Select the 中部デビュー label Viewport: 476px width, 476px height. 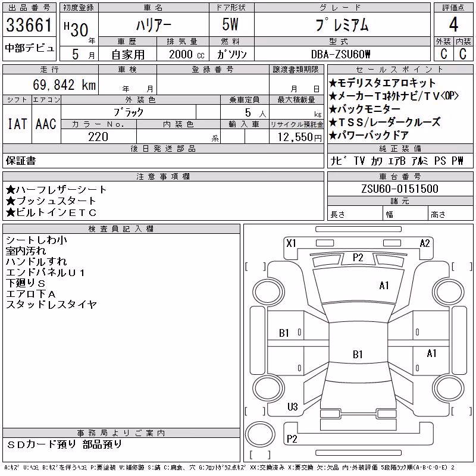[29, 48]
